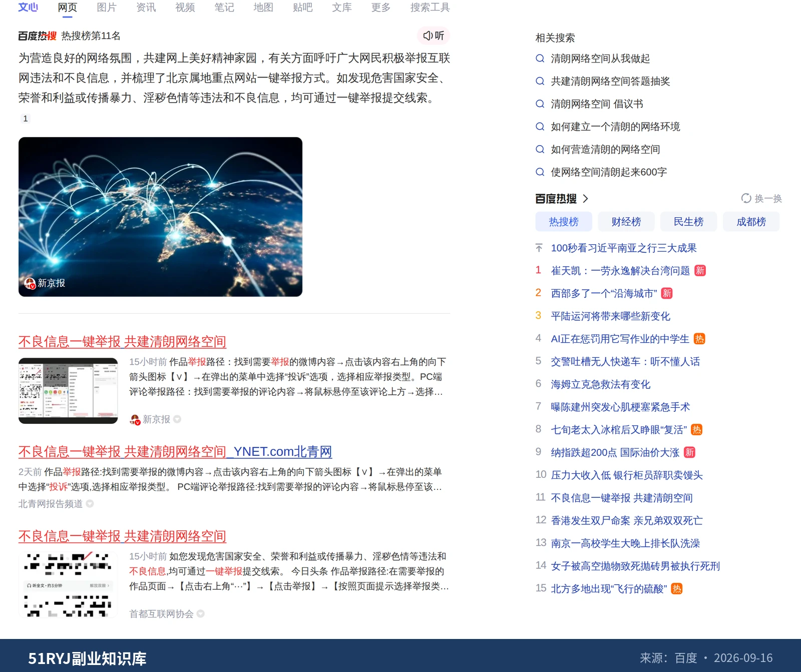This screenshot has height=672, width=801.
Task: Open 交警吐槽无人快递车 hot topic
Action: point(625,362)
